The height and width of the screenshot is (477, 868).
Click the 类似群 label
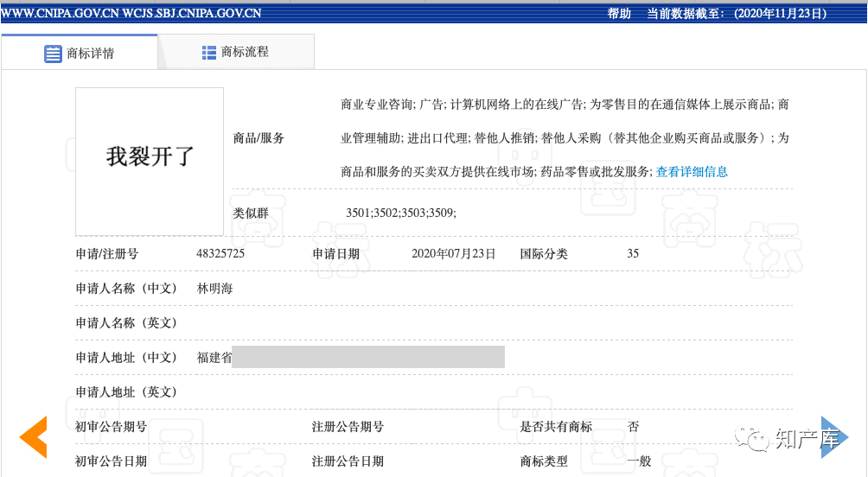(251, 213)
